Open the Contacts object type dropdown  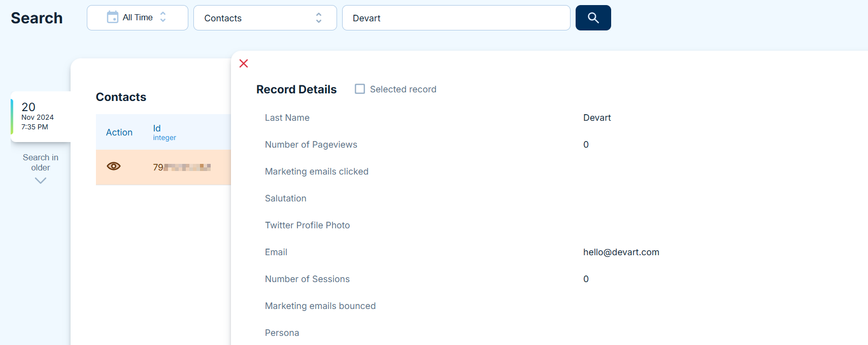tap(265, 18)
